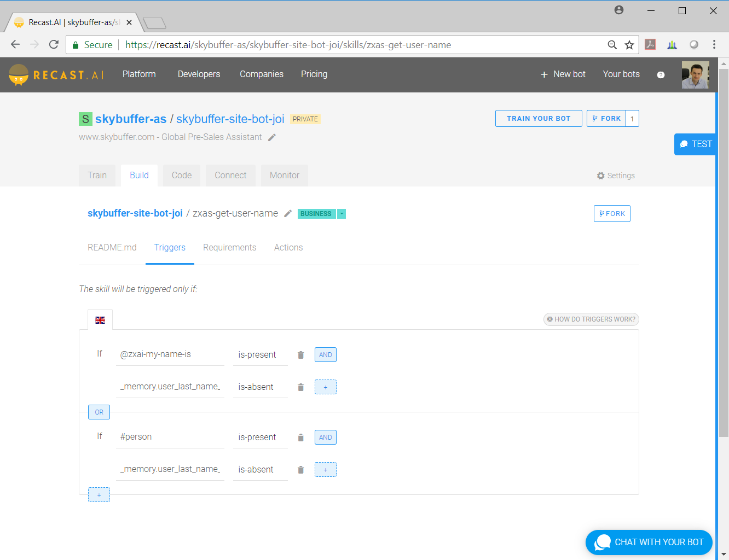Open the user profile avatar
Screen dimensions: 729x560
(x=695, y=75)
